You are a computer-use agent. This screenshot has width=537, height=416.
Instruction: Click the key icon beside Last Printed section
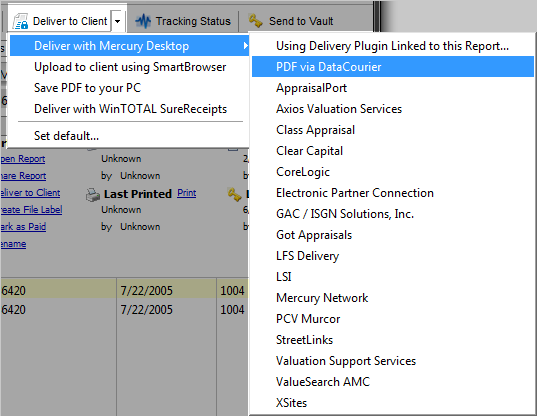(x=235, y=194)
